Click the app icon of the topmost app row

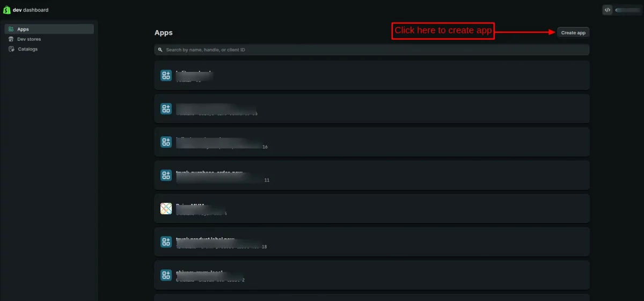pyautogui.click(x=166, y=76)
